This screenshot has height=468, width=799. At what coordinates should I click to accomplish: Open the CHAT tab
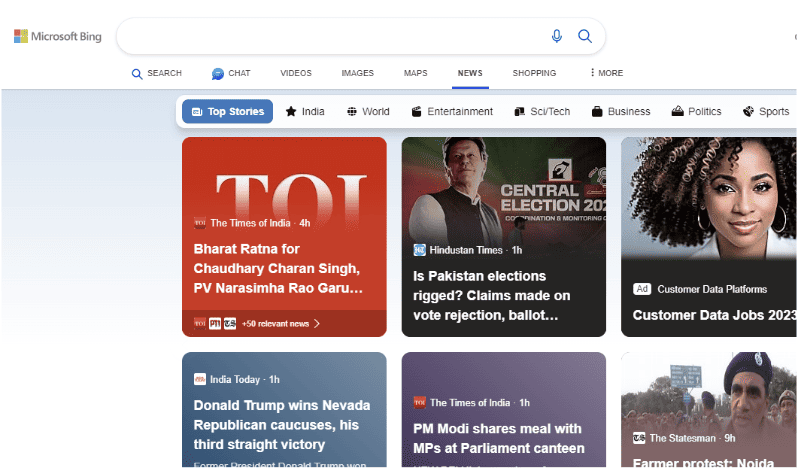click(x=231, y=73)
